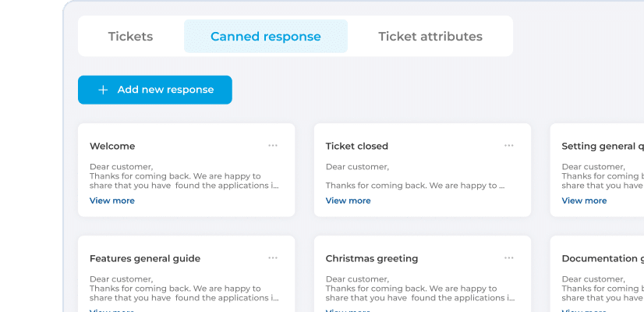
Task: Open the Christmas greeting card title
Action: point(371,258)
